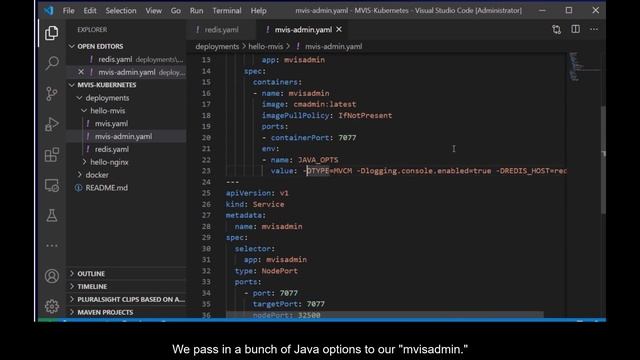The height and width of the screenshot is (360, 640).
Task: Open the Accounts menu icon
Action: click(x=51, y=276)
